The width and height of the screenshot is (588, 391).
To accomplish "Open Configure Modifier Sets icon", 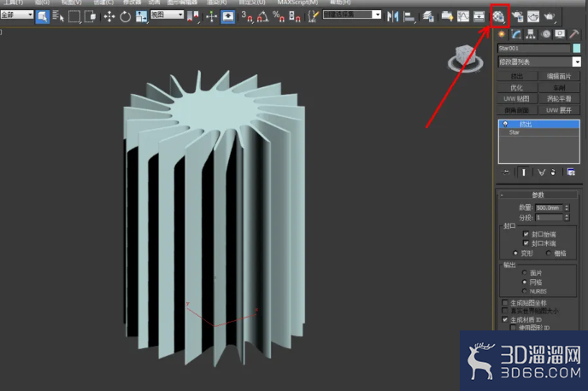I will coord(571,172).
